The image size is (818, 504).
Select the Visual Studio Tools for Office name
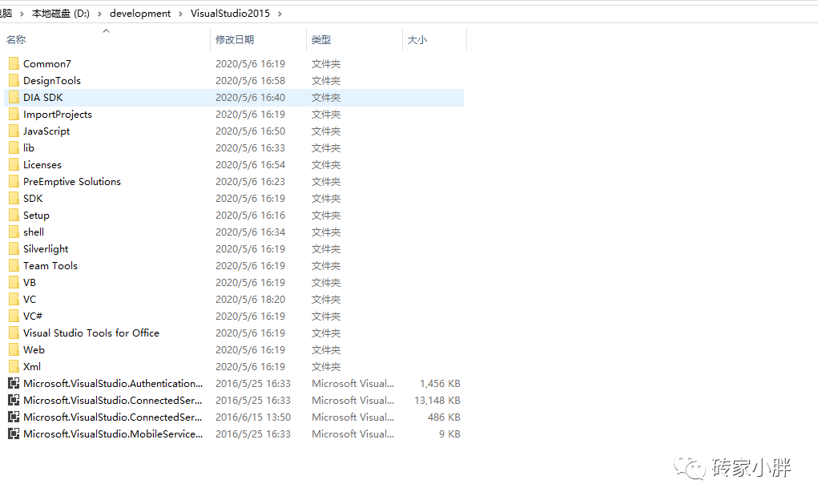[91, 333]
